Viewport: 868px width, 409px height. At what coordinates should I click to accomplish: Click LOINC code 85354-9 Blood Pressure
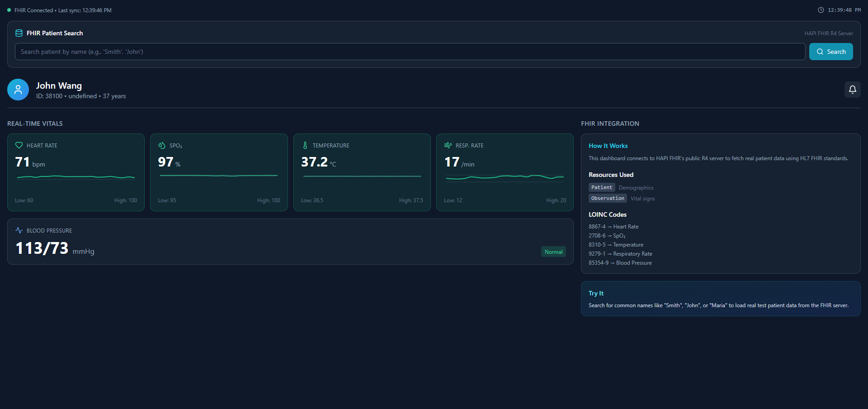click(x=620, y=263)
